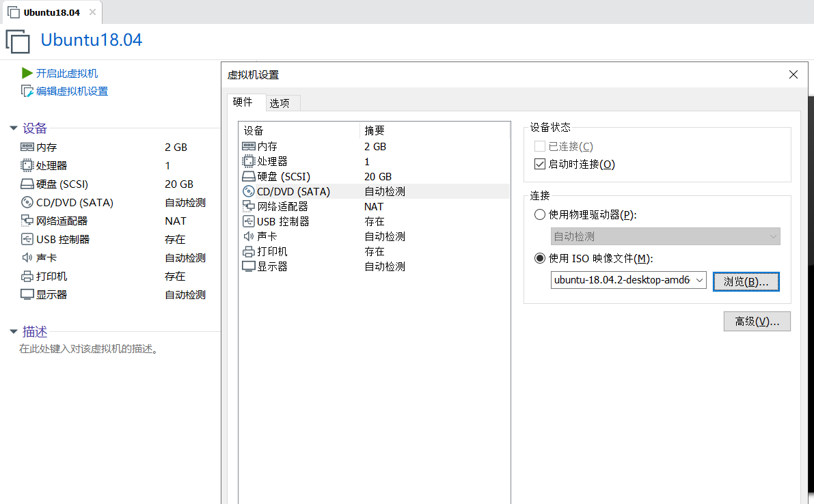
Task: Click the USB 控制器 icon in left panel
Action: coord(27,239)
